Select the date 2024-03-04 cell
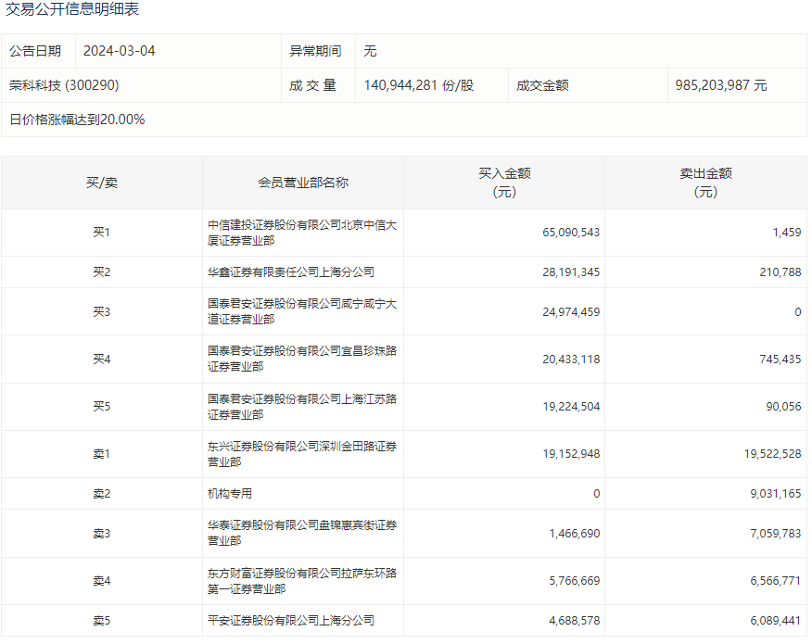 [120, 51]
